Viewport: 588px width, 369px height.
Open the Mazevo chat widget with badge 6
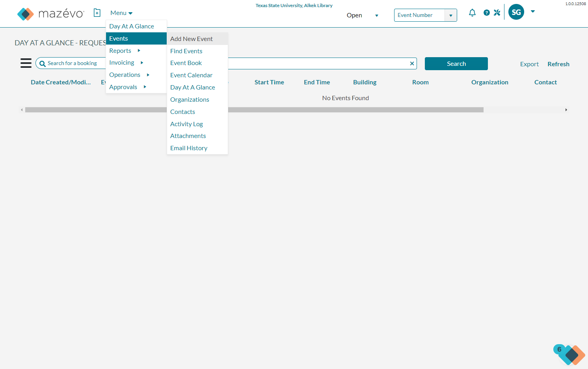(569, 354)
